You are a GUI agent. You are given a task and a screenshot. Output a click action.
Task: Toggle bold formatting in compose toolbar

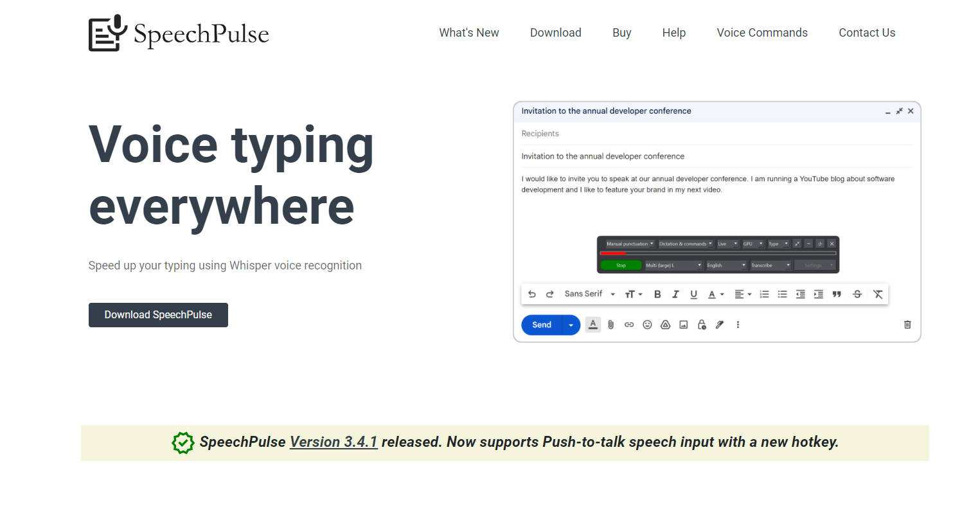657,294
